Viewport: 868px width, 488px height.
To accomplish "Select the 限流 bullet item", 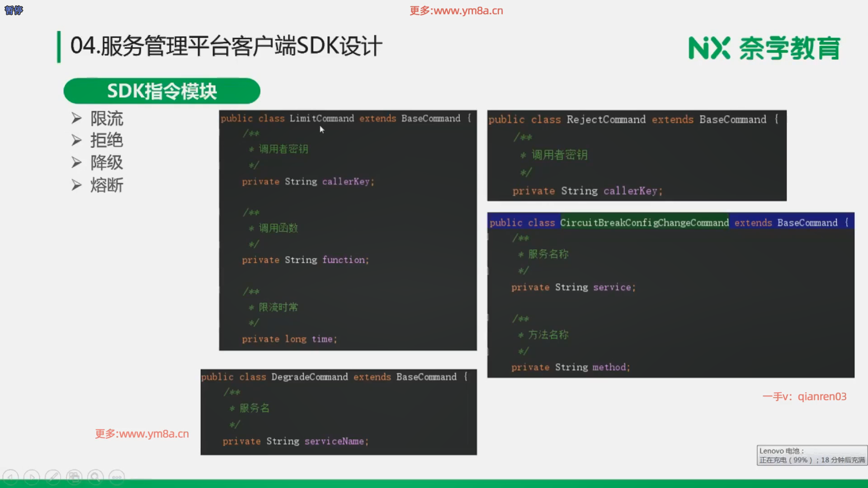I will (107, 118).
